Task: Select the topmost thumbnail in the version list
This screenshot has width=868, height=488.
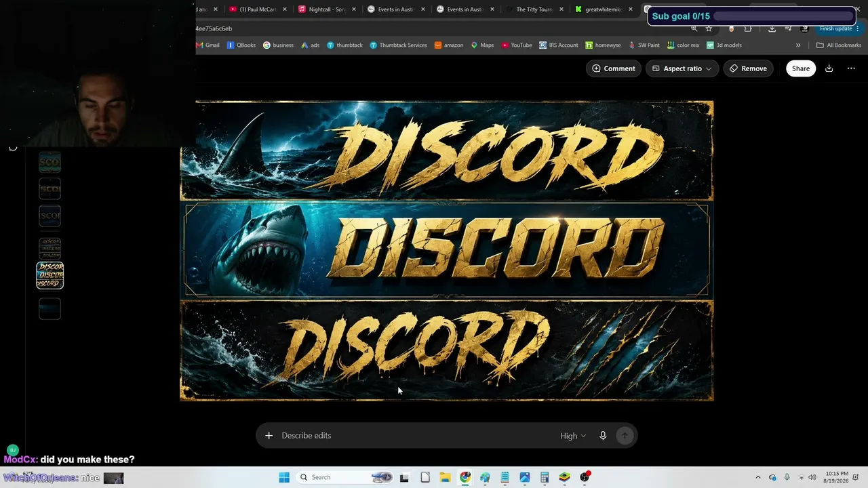Action: pyautogui.click(x=50, y=163)
